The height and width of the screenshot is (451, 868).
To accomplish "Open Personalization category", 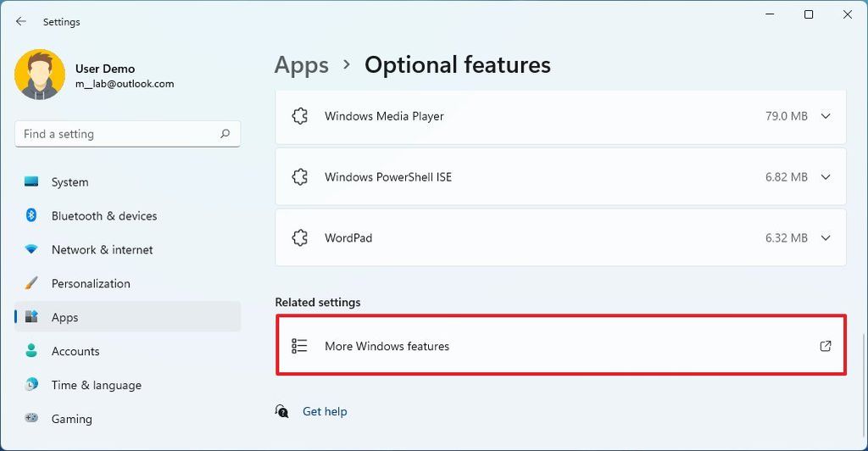I will click(x=127, y=283).
